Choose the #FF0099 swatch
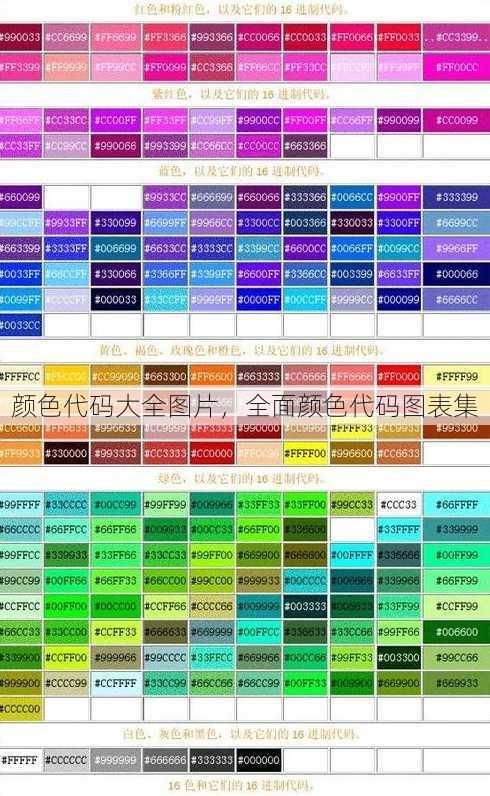The width and height of the screenshot is (490, 796). pyautogui.click(x=165, y=67)
